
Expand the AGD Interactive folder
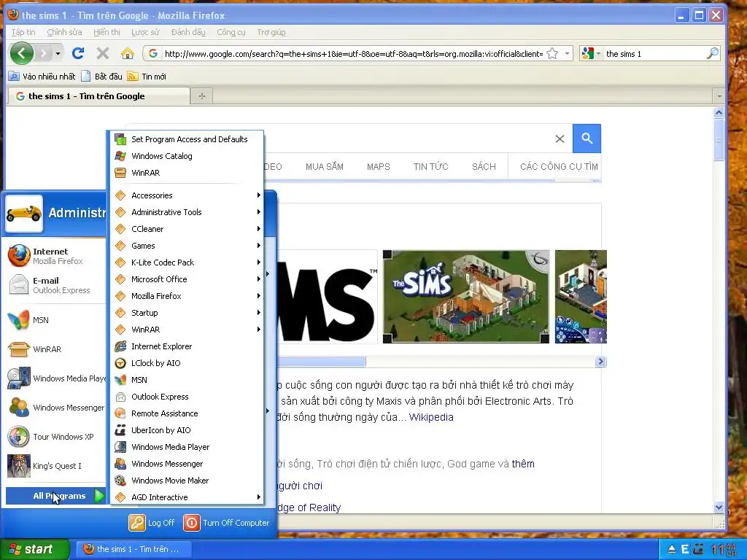[x=186, y=497]
